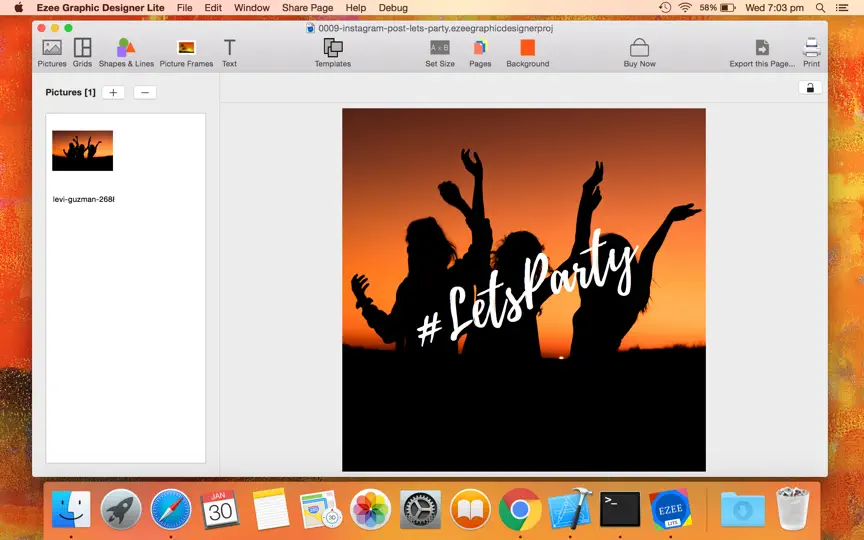
Task: Open iBooks from the Dock
Action: [x=470, y=509]
